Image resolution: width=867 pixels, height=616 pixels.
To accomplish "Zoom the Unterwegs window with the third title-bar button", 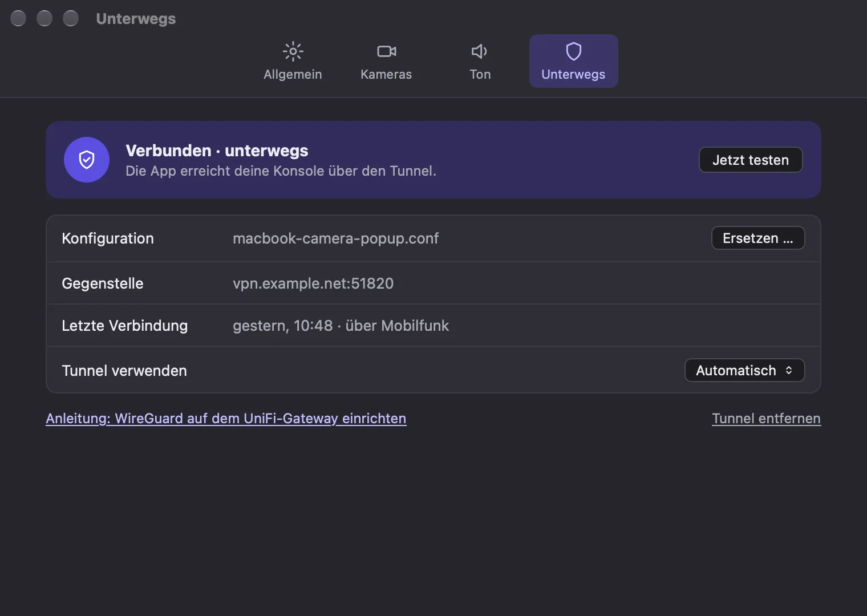I will pos(71,18).
